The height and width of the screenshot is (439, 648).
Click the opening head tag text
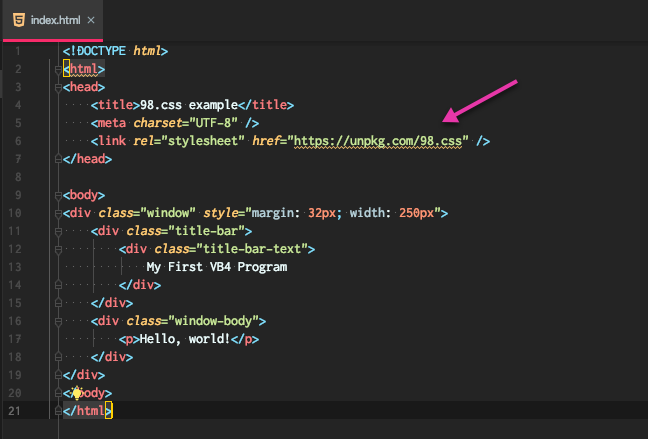[x=84, y=87]
